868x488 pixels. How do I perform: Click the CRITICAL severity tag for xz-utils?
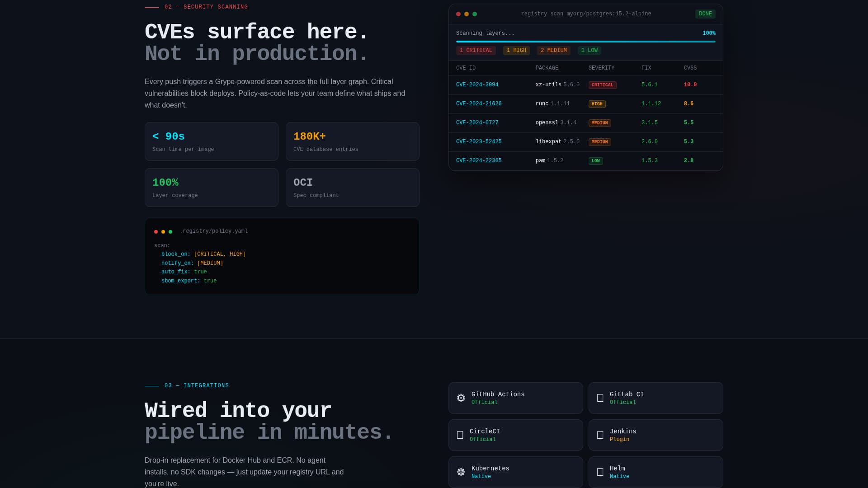pyautogui.click(x=602, y=85)
